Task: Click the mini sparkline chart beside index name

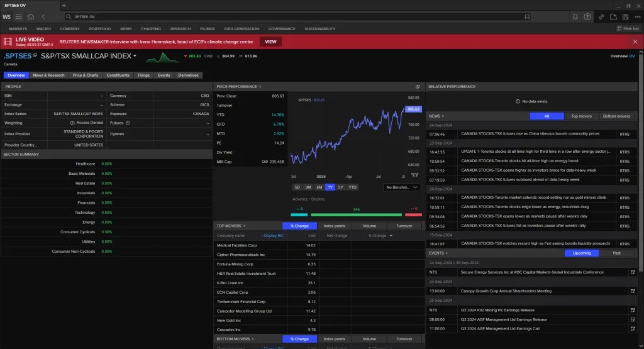Action: (163, 57)
